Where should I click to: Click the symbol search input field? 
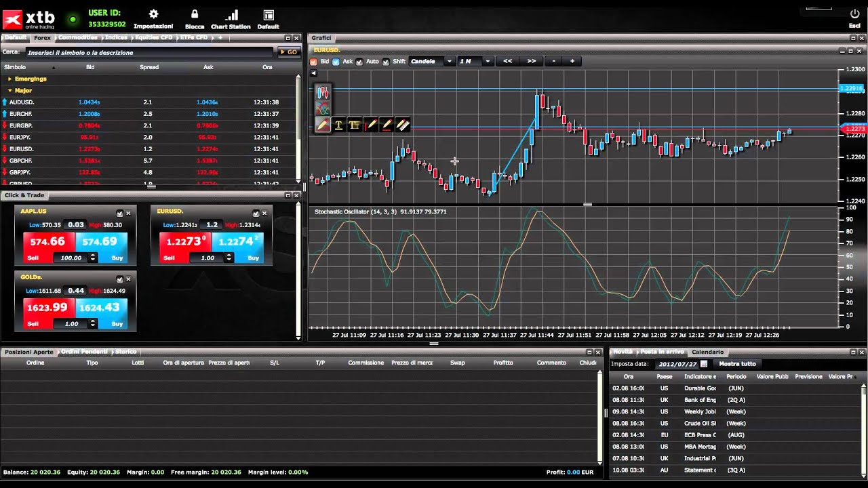[x=149, y=52]
